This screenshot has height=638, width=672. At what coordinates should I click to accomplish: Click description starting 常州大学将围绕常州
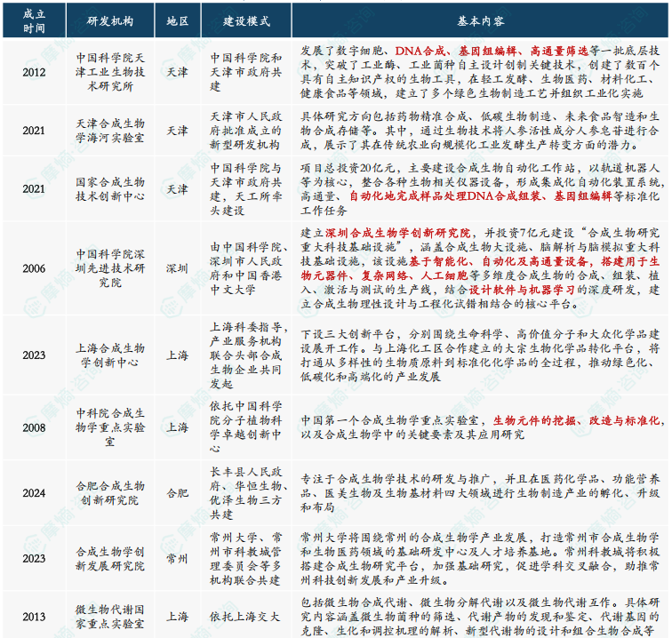[x=480, y=558]
